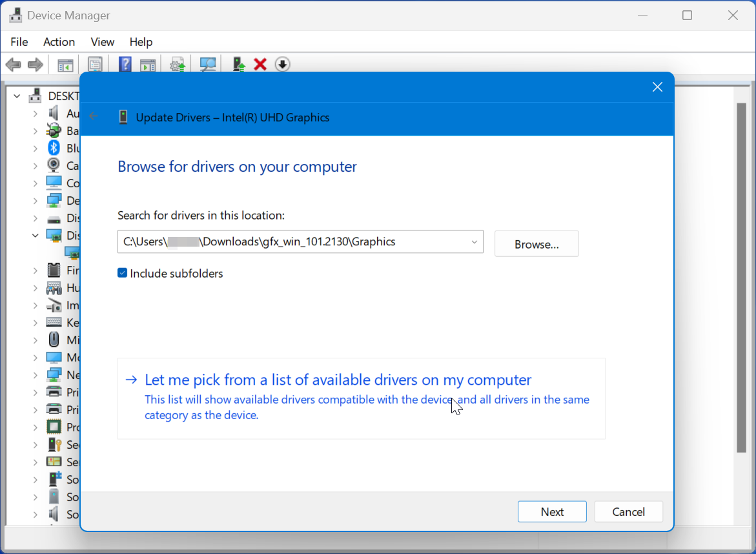
Task: Open the Action menu
Action: pyautogui.click(x=59, y=42)
